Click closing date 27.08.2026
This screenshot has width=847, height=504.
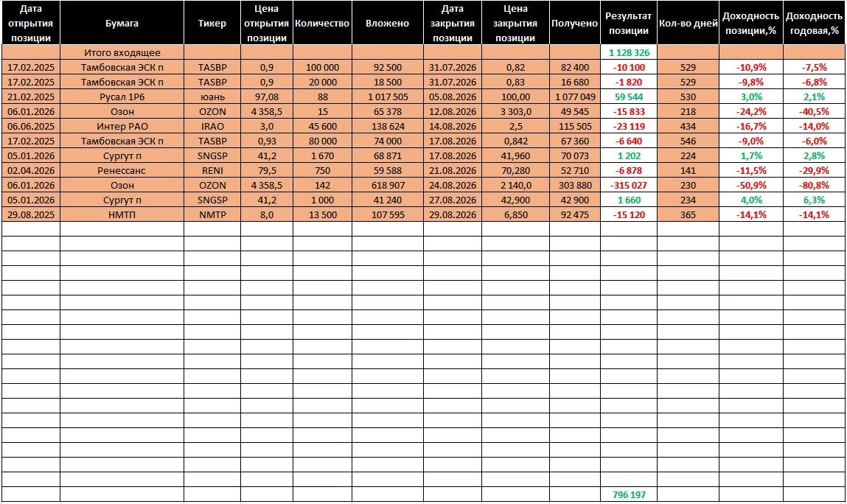tap(453, 200)
